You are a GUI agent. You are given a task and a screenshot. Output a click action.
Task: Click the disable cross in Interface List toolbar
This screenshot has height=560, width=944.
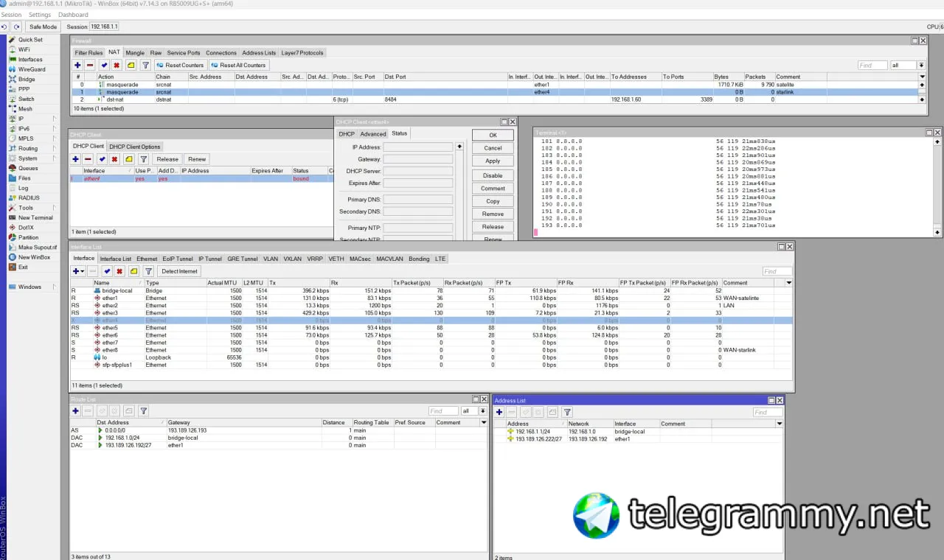tap(119, 271)
